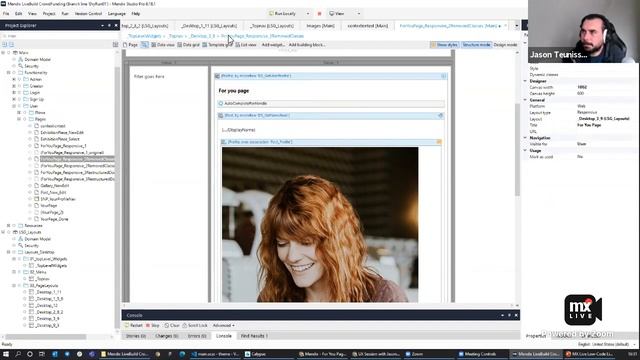Click Add widget button

pos(273,45)
